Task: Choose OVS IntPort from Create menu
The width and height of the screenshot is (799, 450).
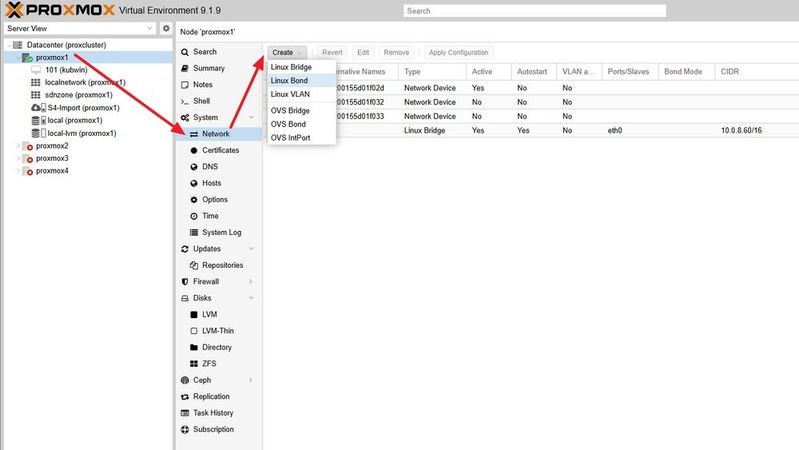Action: (302, 138)
